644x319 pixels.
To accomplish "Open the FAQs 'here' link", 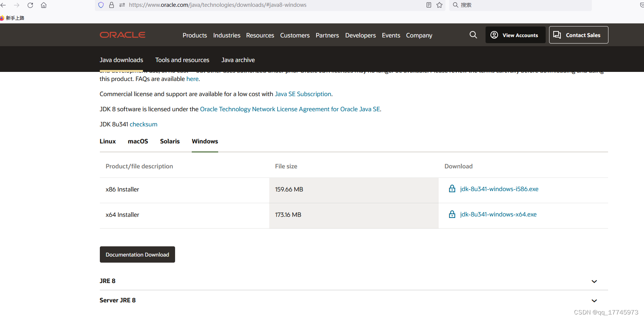I will pos(192,79).
